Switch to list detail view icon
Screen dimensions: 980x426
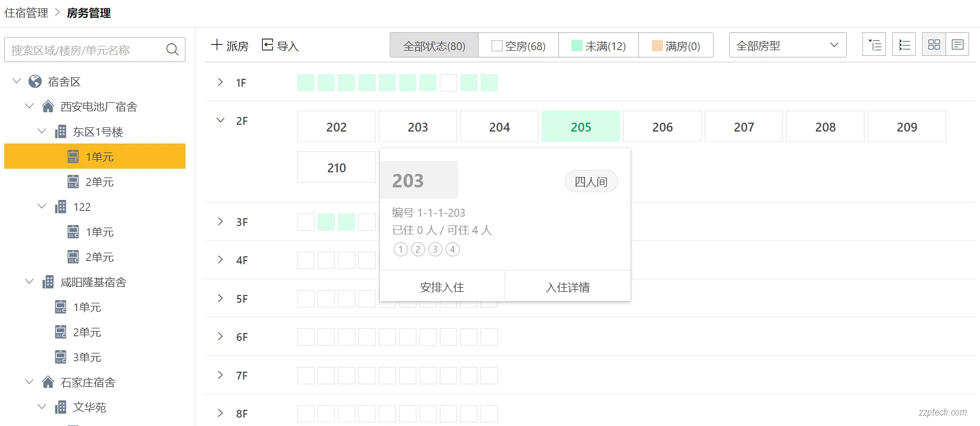[x=958, y=45]
